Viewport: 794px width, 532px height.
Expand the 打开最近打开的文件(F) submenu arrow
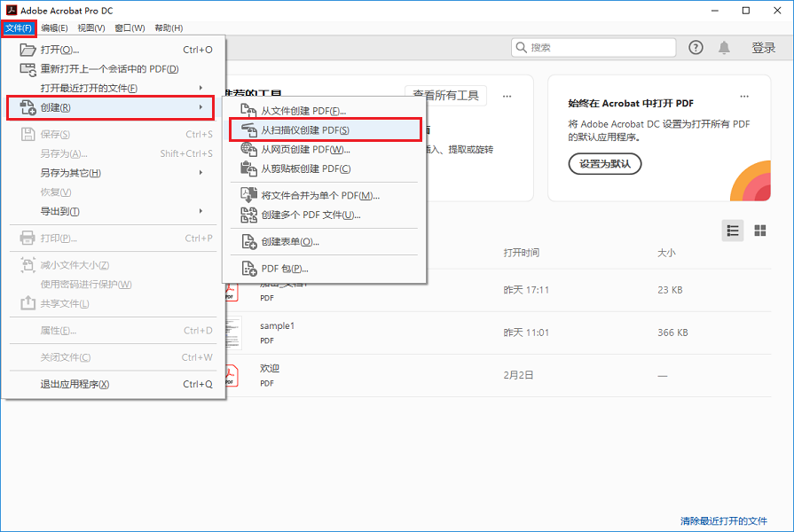point(201,88)
